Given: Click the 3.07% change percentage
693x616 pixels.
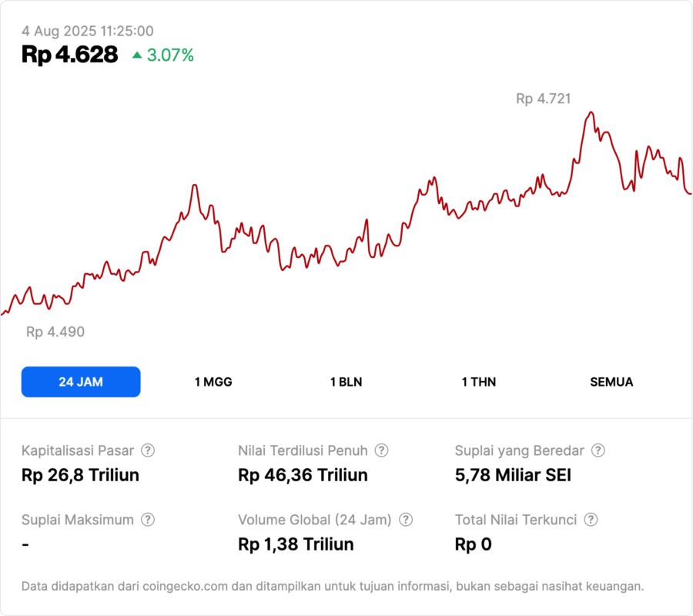Looking at the screenshot, I should point(170,55).
